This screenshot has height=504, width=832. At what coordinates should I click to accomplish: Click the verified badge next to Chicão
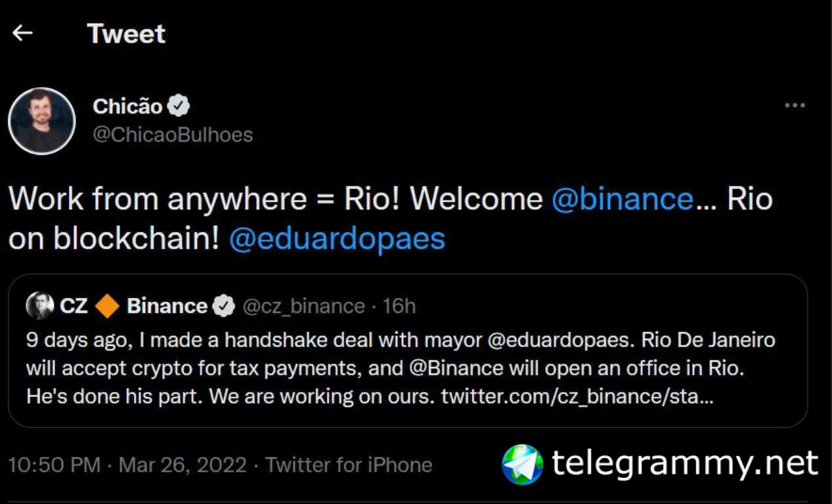tap(179, 106)
